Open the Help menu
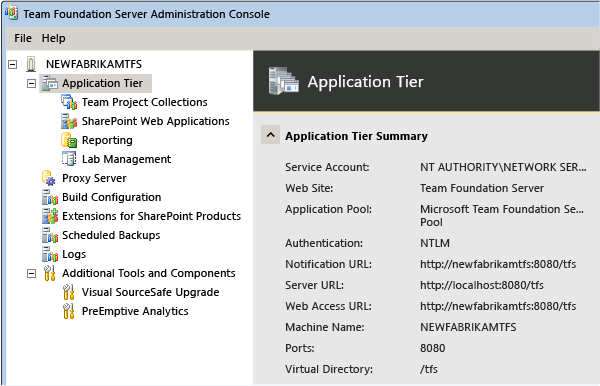600x386 pixels. click(x=54, y=38)
